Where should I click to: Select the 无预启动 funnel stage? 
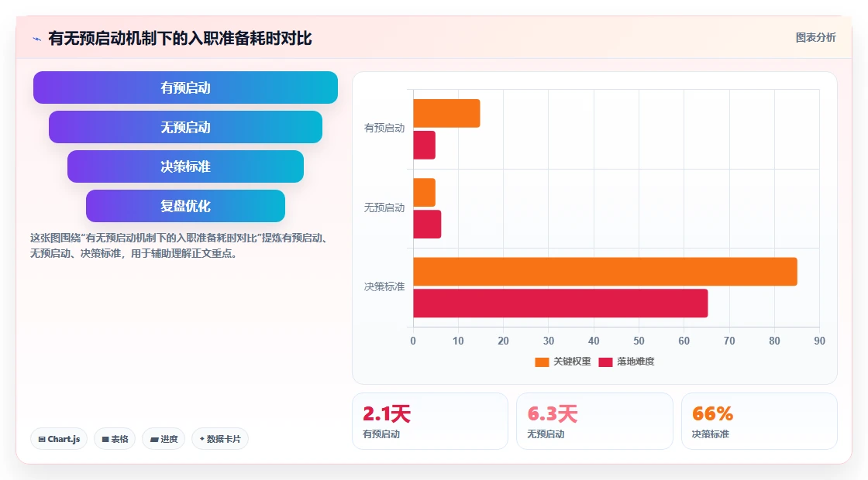(x=185, y=127)
